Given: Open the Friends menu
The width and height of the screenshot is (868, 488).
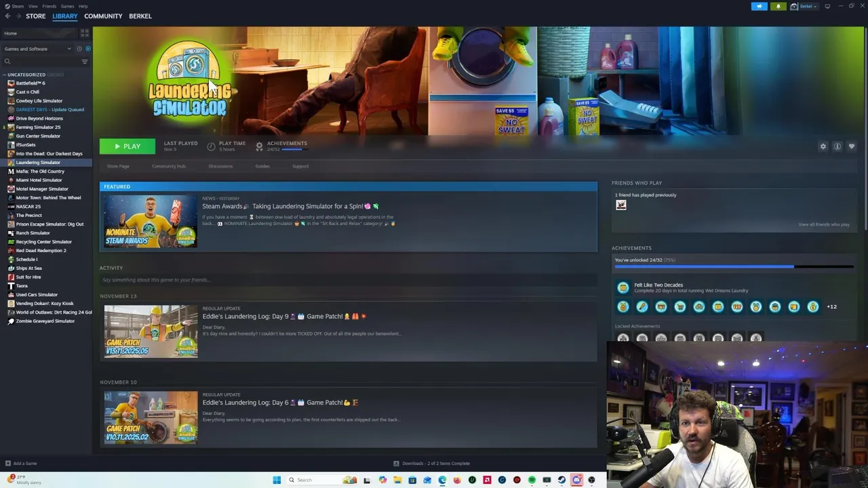Looking at the screenshot, I should [50, 6].
